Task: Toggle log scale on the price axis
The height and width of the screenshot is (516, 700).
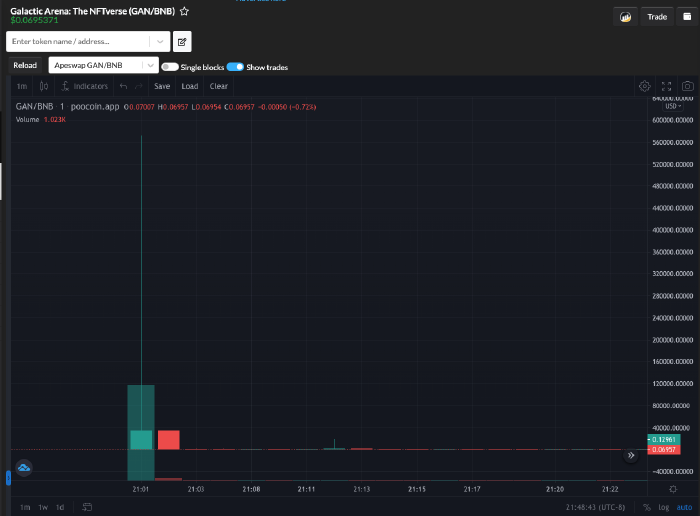Action: pyautogui.click(x=662, y=507)
